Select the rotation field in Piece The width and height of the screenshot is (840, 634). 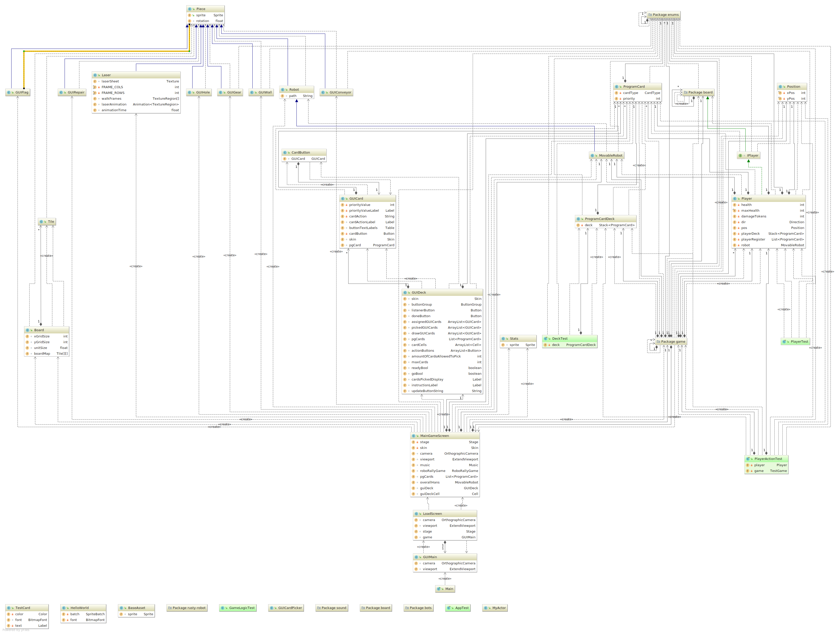click(x=206, y=21)
